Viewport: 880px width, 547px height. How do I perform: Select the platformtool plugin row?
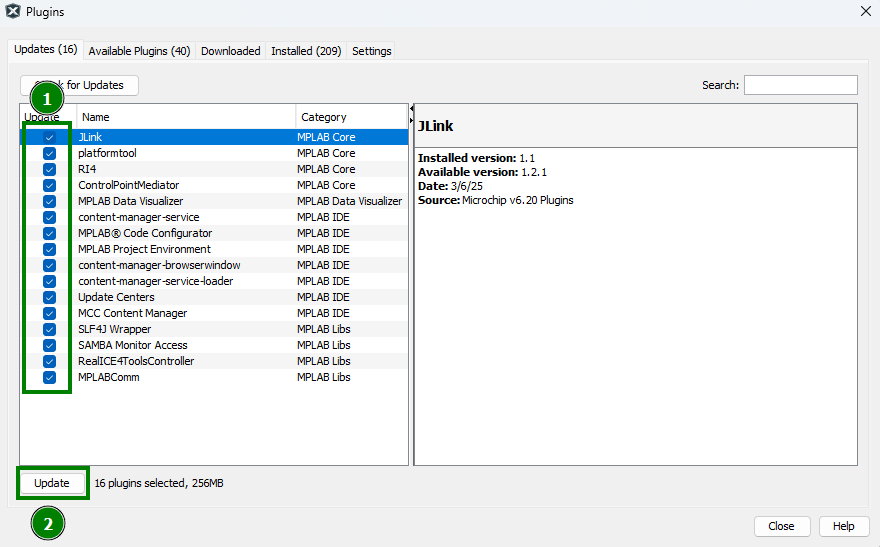tap(214, 153)
